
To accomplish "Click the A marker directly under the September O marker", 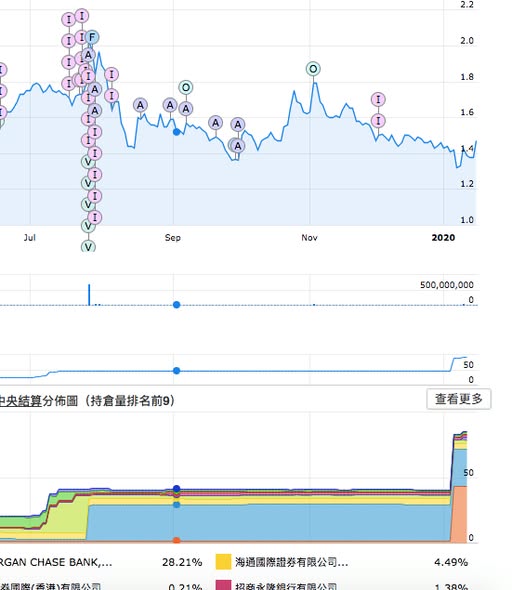I will (186, 109).
